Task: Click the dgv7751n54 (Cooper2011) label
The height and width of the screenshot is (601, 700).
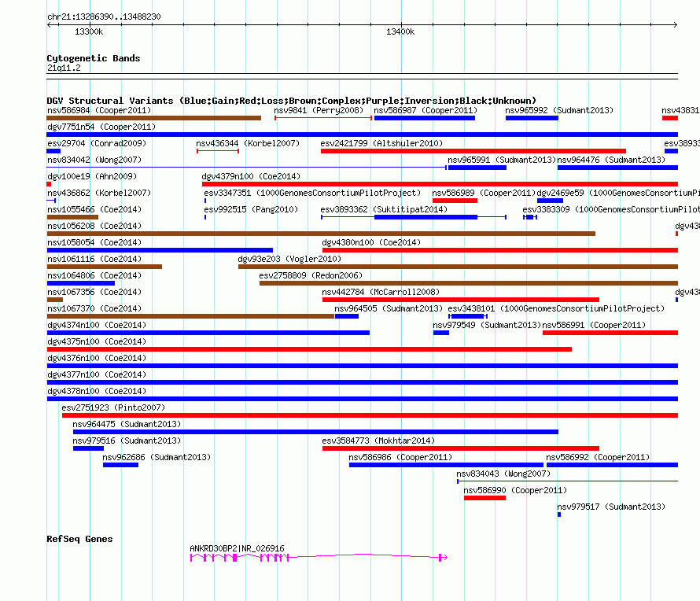Action: tap(101, 127)
